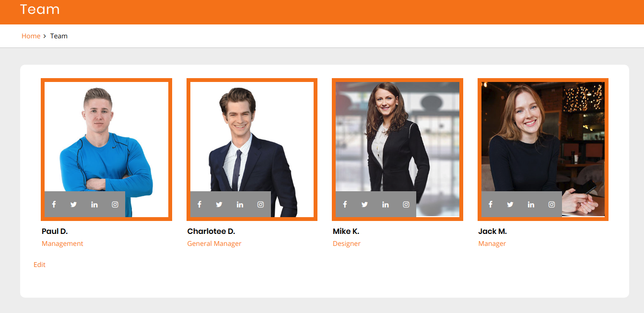Go to Home in breadcrumb
The height and width of the screenshot is (313, 644).
[x=31, y=36]
